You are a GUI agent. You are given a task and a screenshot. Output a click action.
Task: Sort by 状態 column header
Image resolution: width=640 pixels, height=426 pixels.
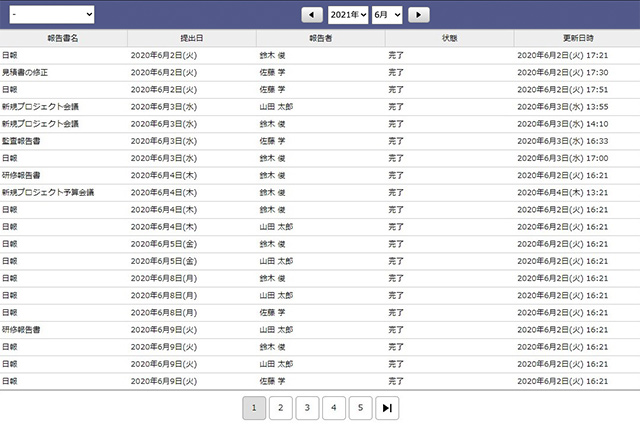[x=449, y=38]
